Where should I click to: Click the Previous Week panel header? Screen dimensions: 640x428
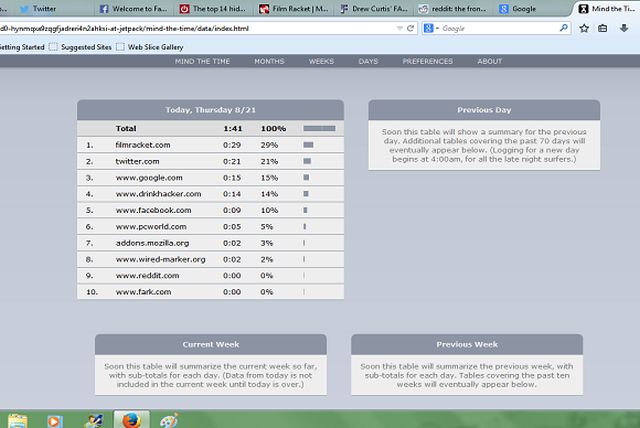tap(467, 344)
